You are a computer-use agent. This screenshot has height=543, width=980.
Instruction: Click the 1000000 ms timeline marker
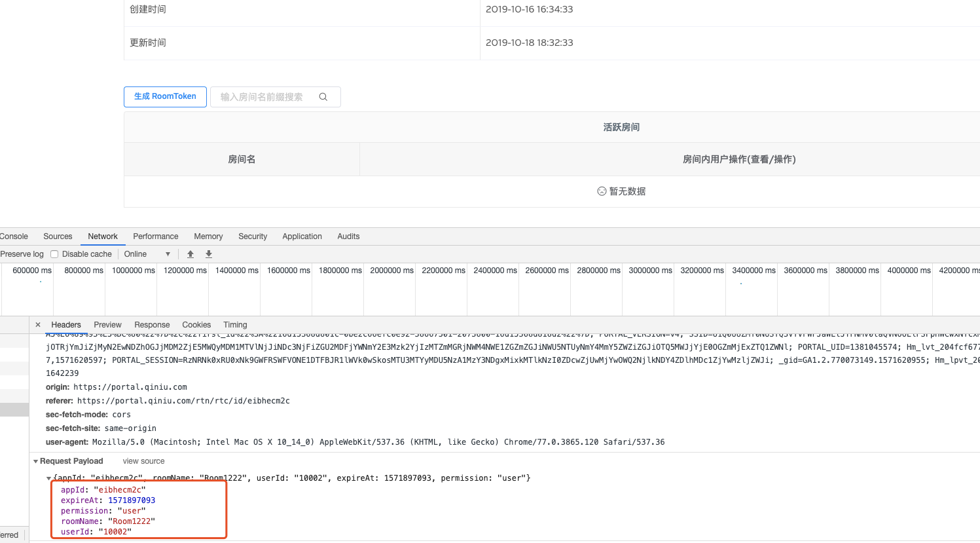tap(134, 271)
